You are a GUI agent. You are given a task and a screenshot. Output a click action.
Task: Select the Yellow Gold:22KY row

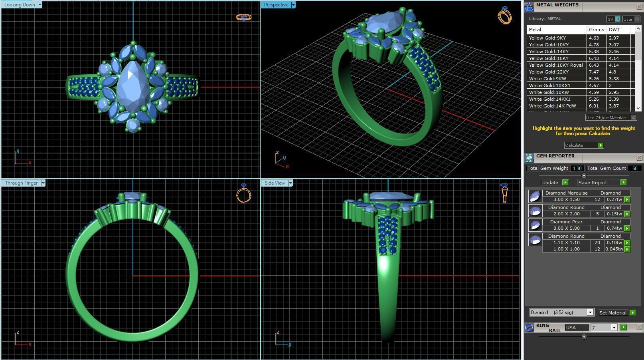(581, 72)
